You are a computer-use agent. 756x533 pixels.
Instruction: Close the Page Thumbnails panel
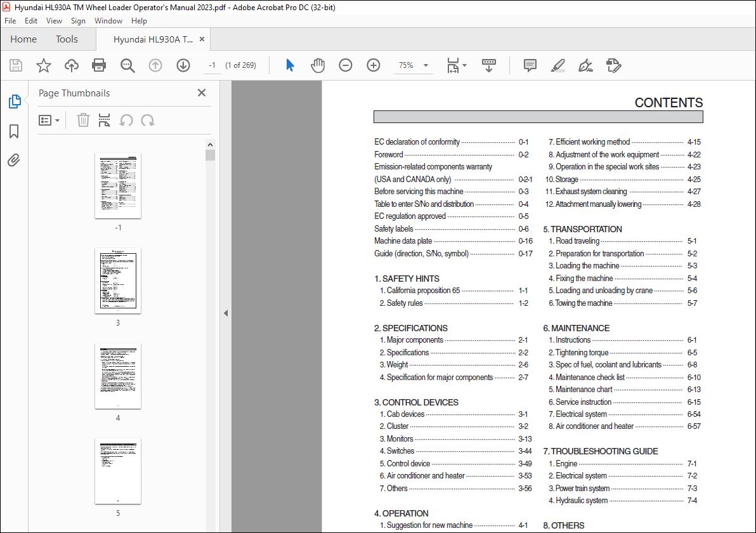click(x=202, y=93)
